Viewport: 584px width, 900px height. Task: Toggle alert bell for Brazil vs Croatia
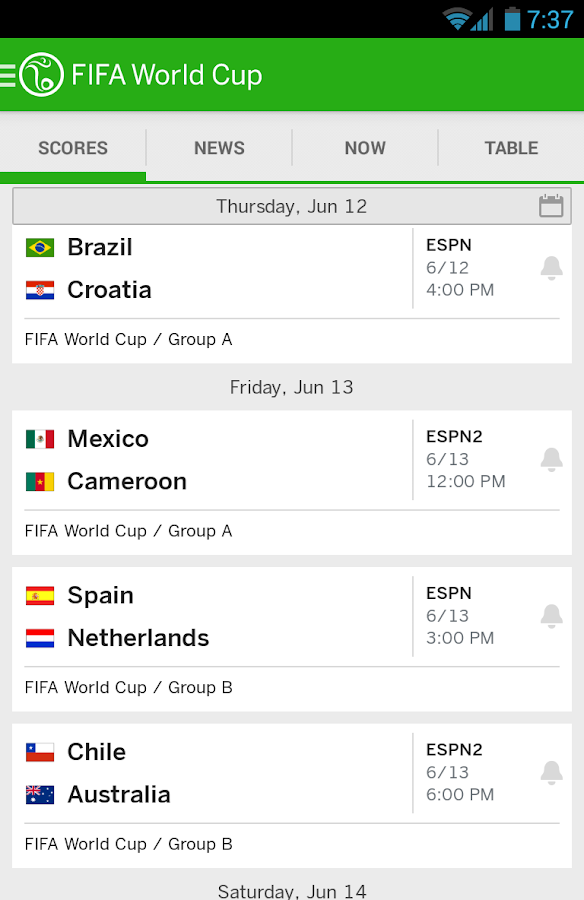pyautogui.click(x=551, y=268)
